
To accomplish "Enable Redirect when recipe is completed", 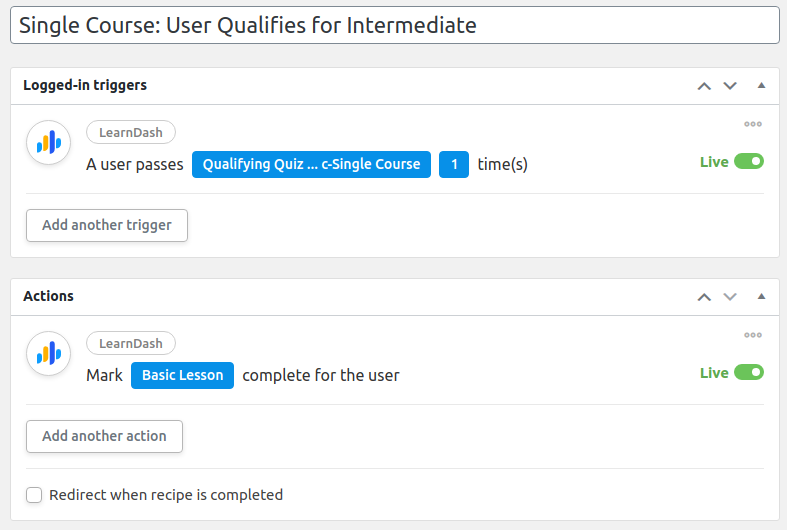I will 35,495.
